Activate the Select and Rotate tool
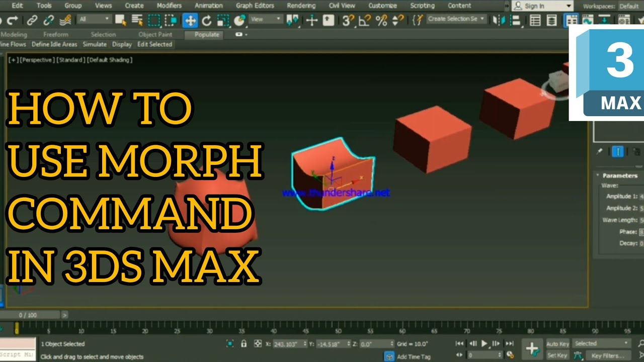Viewport: 644px width, 362px height. coord(206,21)
